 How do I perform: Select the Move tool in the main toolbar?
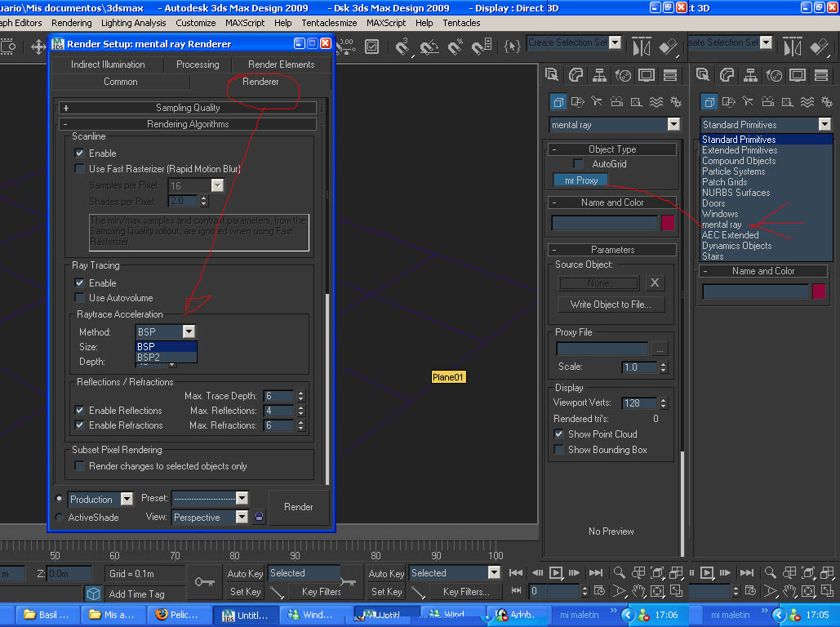(38, 47)
